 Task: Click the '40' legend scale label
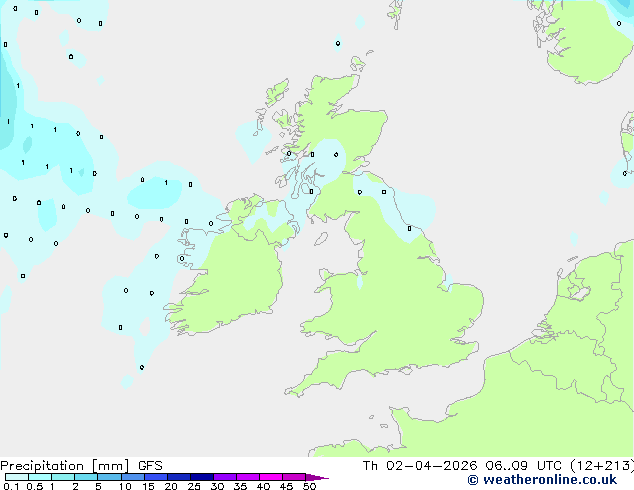coord(263,486)
